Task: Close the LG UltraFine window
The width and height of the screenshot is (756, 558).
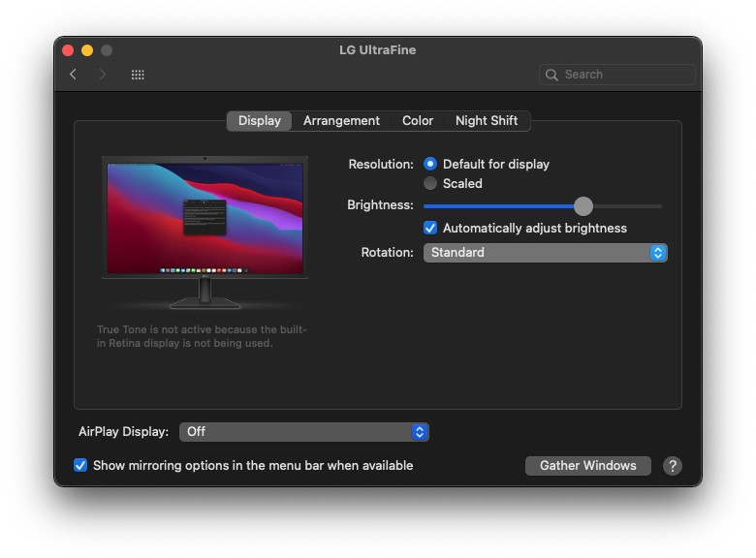Action: 68,50
